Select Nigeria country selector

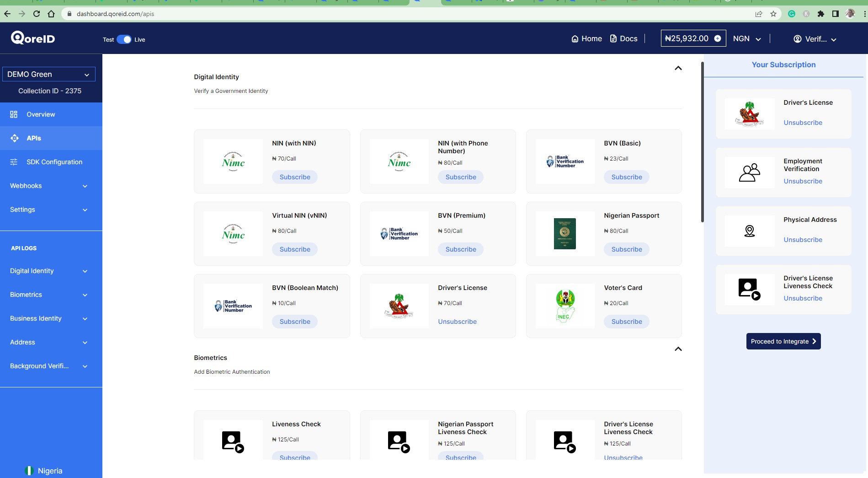(44, 471)
